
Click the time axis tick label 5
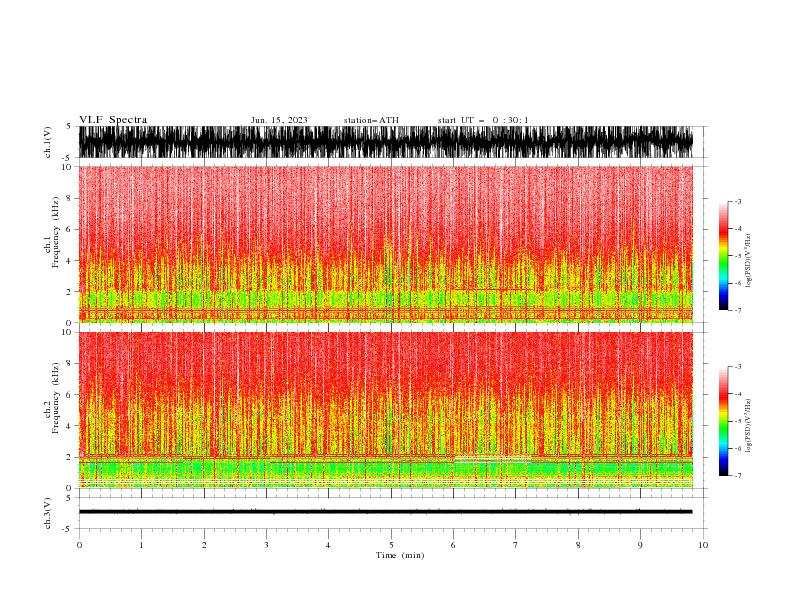point(391,545)
